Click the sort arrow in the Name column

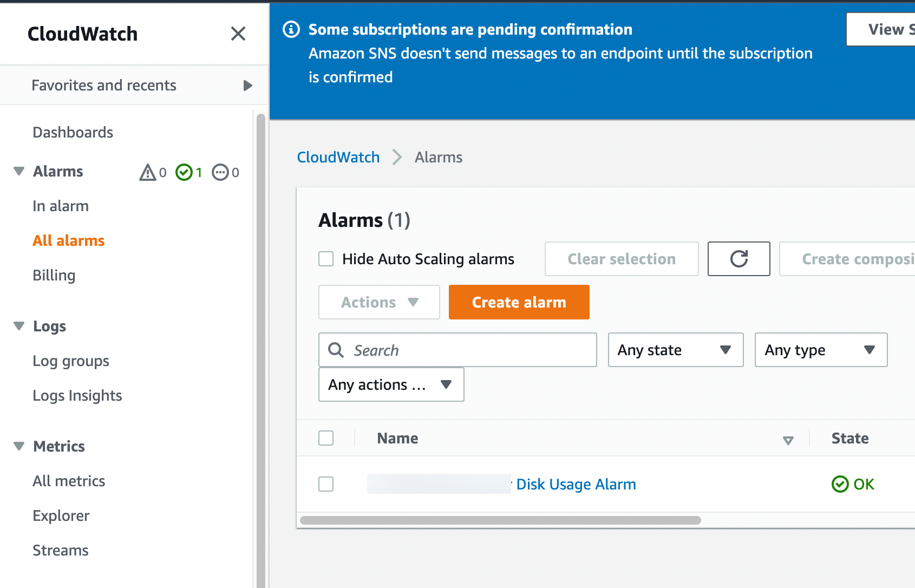coord(788,440)
